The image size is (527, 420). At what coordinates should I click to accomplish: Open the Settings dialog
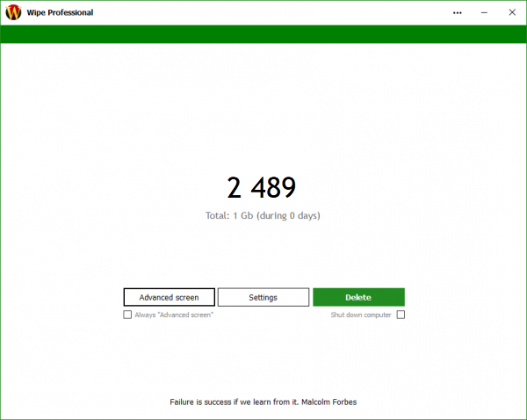pos(263,297)
